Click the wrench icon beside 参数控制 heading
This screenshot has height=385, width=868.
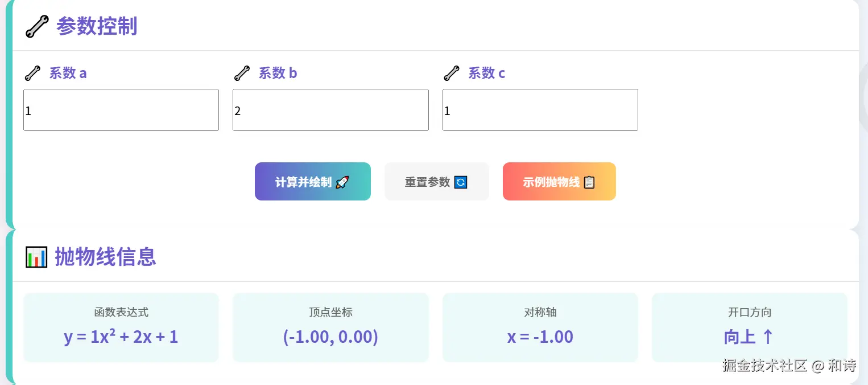[x=37, y=26]
